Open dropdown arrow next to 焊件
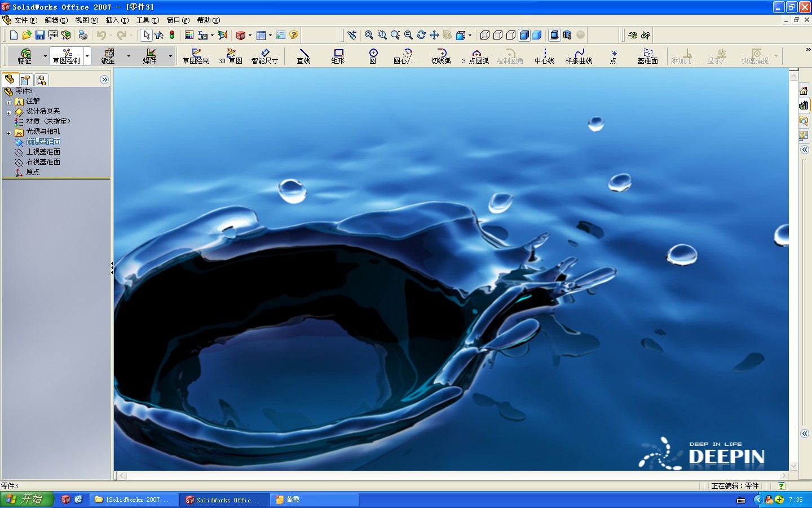 click(170, 56)
